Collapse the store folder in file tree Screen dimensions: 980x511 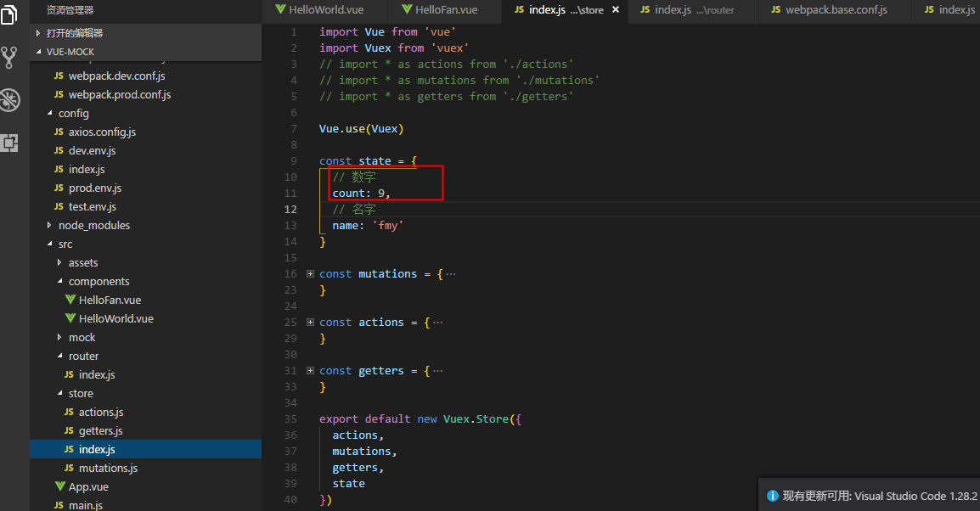click(x=60, y=394)
